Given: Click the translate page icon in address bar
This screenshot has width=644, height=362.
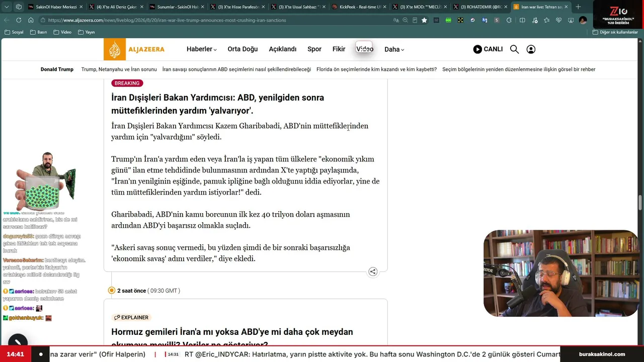Looking at the screenshot, I should 396,20.
